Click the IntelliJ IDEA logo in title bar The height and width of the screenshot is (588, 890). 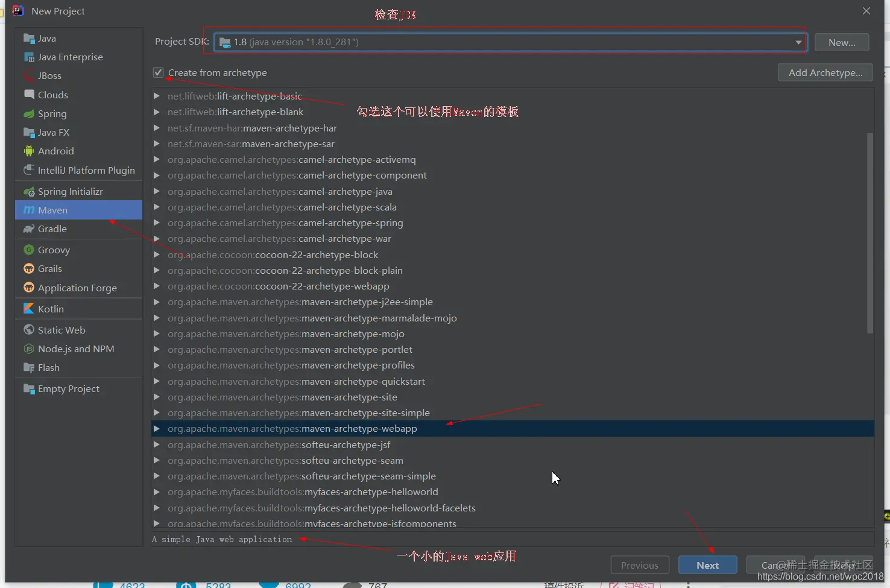click(x=18, y=11)
